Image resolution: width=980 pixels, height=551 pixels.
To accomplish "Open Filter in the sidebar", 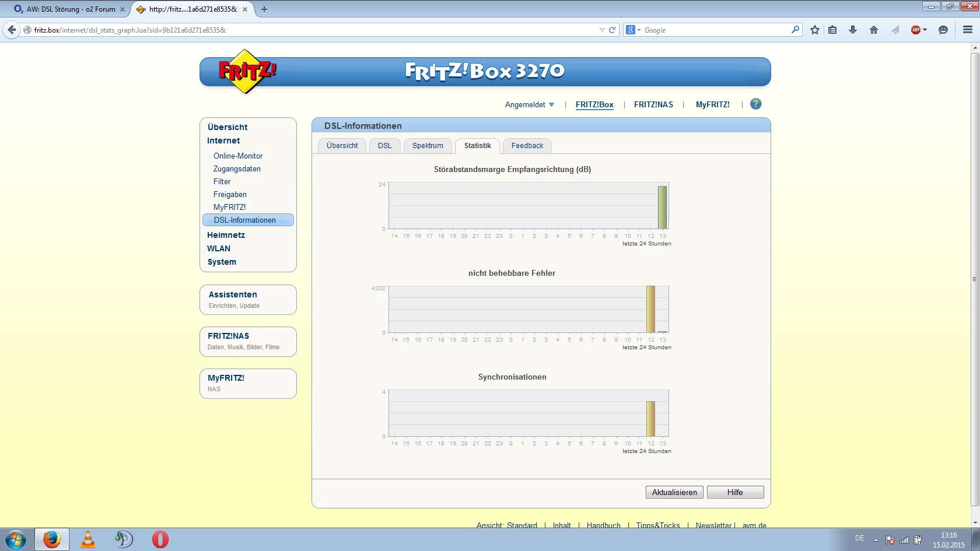I will [x=222, y=182].
